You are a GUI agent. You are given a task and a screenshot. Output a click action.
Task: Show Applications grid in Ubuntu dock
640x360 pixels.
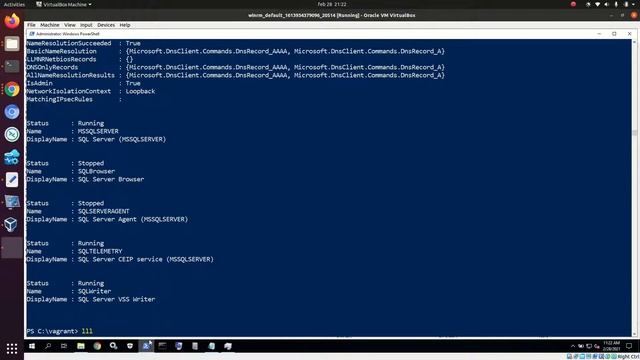[x=12, y=348]
